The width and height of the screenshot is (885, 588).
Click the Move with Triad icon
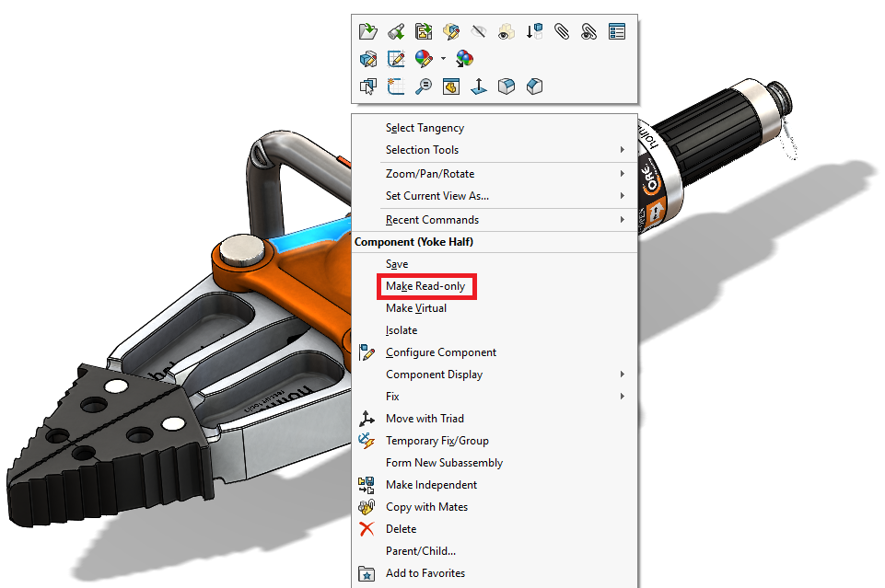coord(367,418)
